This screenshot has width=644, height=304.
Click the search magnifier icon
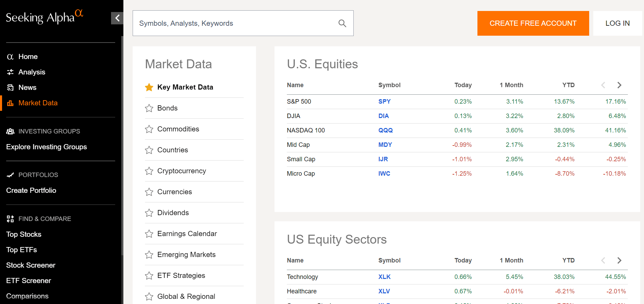point(342,23)
